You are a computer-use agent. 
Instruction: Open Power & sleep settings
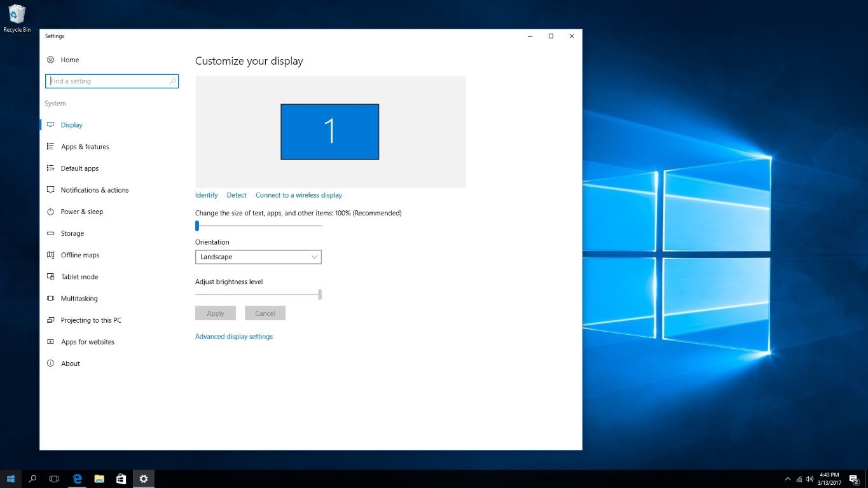[81, 212]
